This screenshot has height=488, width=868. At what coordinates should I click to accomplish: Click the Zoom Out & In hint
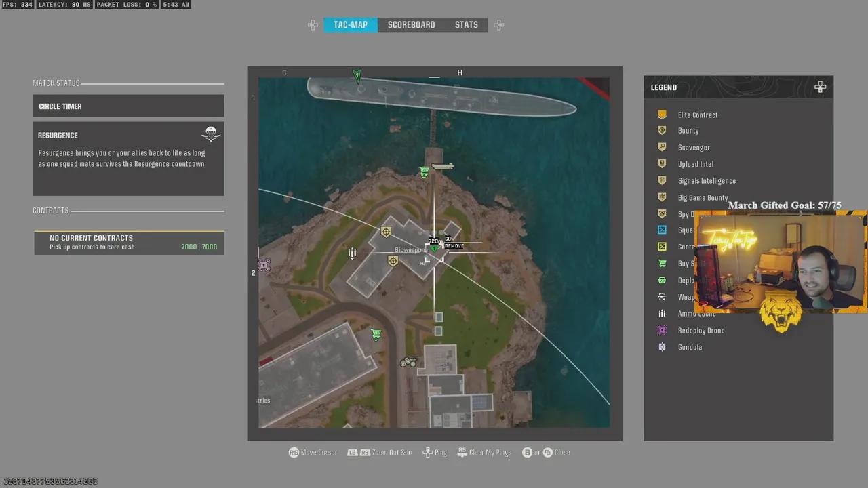pos(380,452)
